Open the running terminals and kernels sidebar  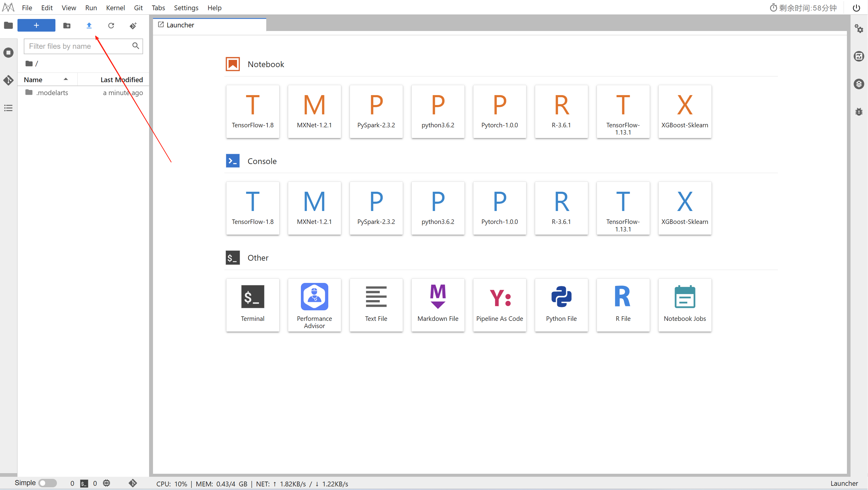click(x=8, y=53)
